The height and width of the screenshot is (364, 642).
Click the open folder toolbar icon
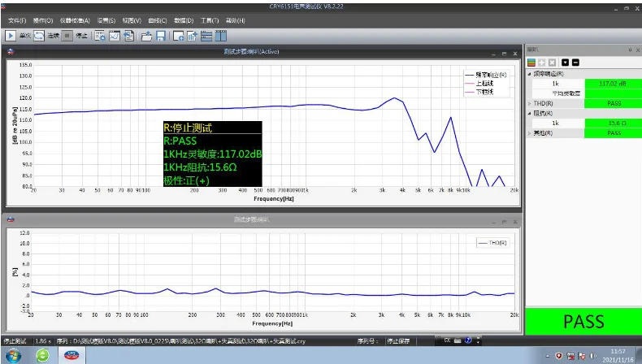point(146,36)
